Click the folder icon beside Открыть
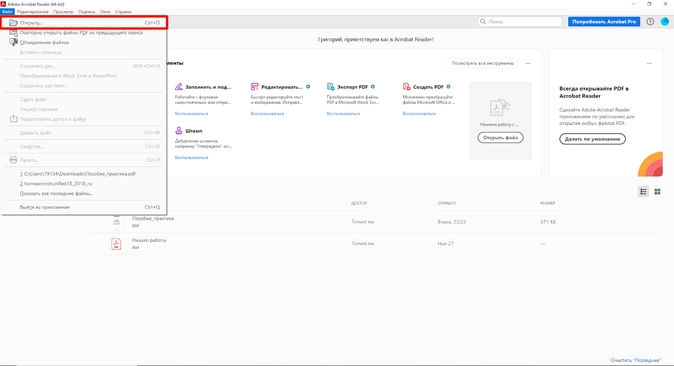This screenshot has height=366, width=674. tap(13, 22)
